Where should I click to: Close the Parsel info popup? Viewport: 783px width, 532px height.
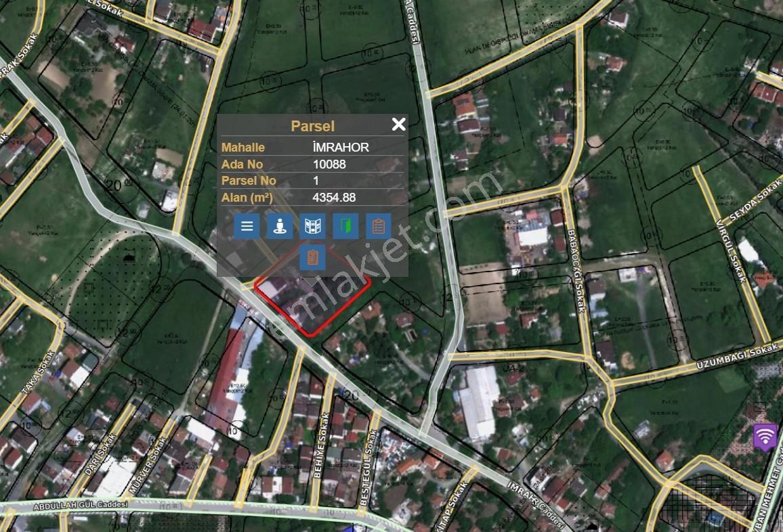(x=398, y=125)
